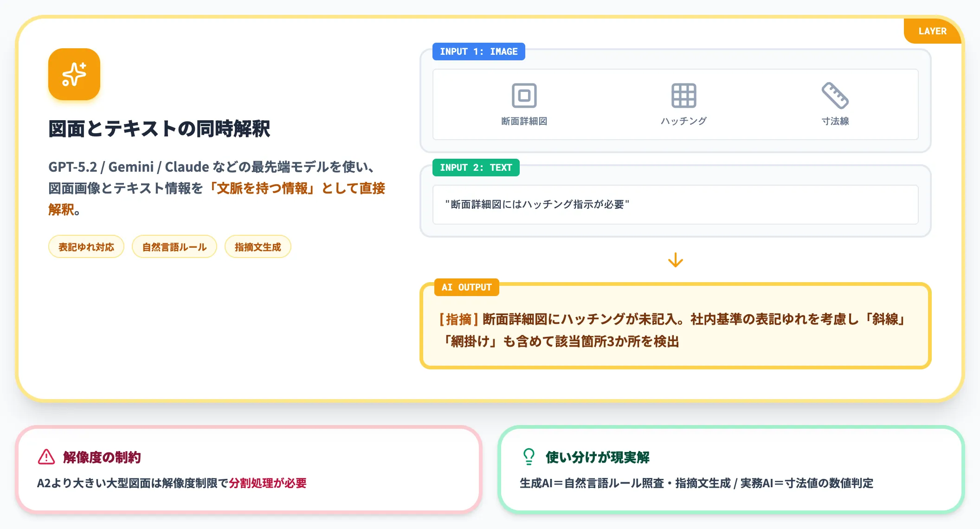Click the green lightbulb icon

529,457
